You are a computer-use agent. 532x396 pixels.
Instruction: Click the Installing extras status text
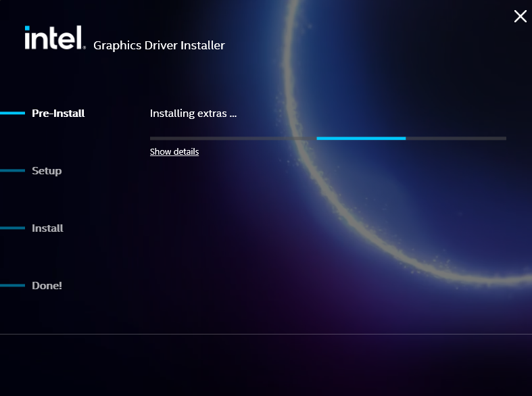193,114
